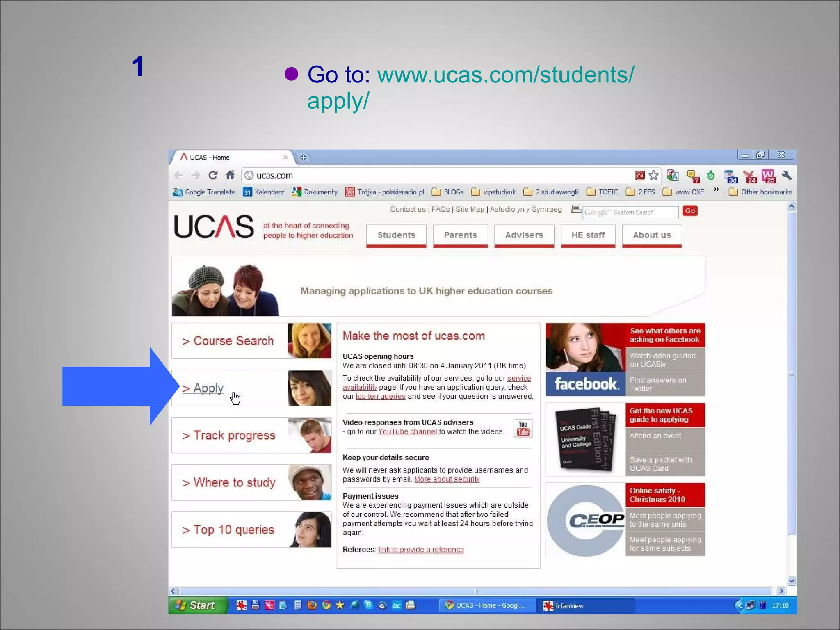Open the Chrome wrench settings menu
The width and height of the screenshot is (840, 630).
(x=787, y=176)
